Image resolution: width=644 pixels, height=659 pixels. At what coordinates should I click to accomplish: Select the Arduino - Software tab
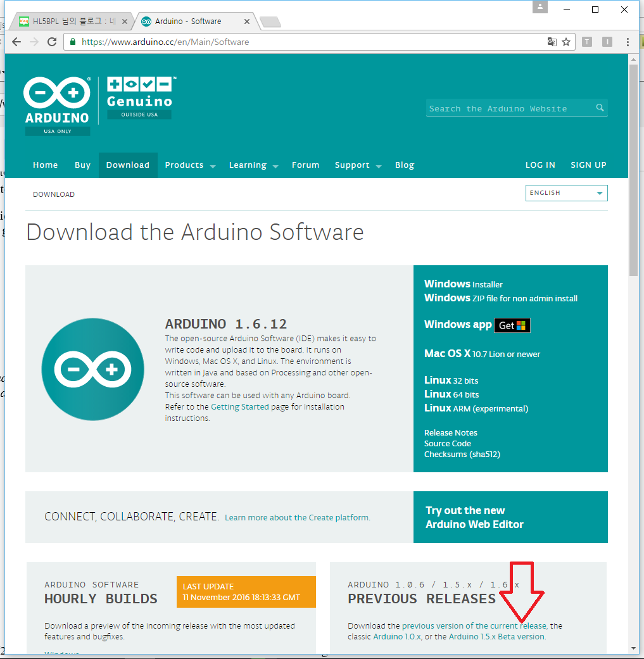click(x=194, y=21)
